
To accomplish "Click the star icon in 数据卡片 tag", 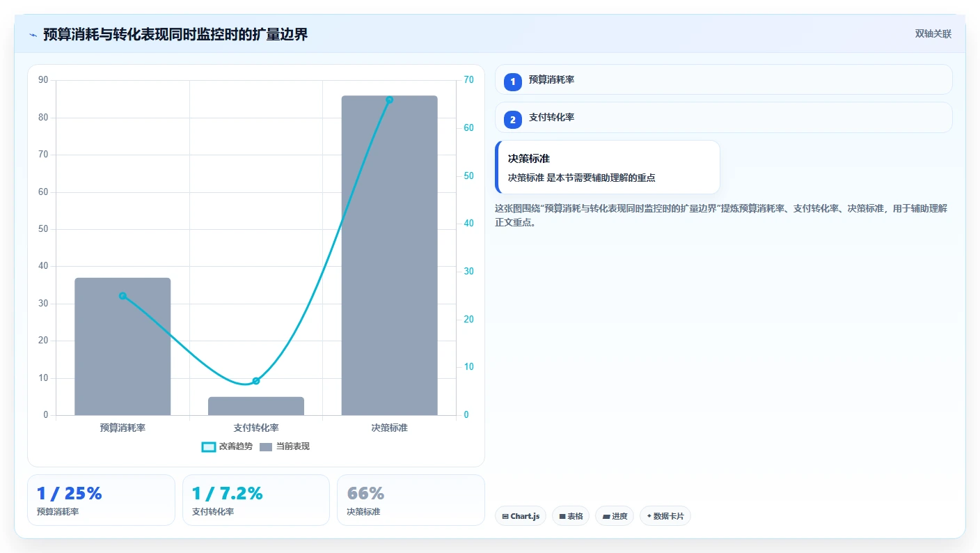I will click(x=649, y=516).
